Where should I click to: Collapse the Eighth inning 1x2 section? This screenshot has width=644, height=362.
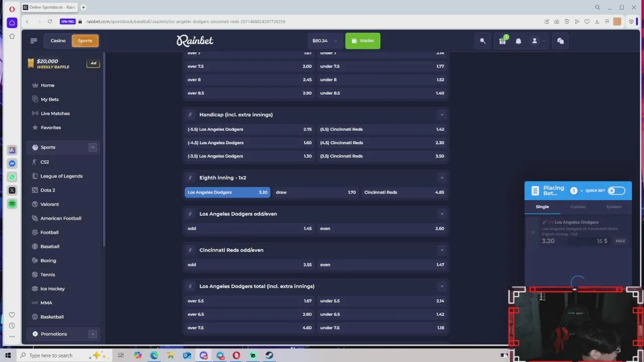tap(442, 177)
